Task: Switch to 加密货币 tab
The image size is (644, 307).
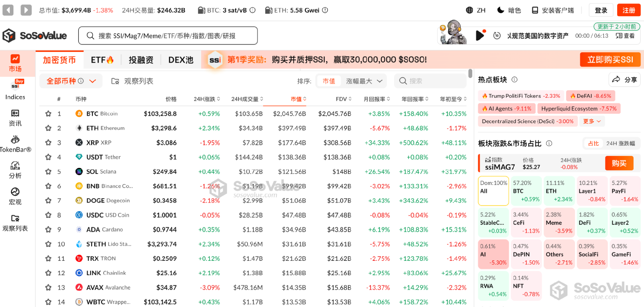Action: pyautogui.click(x=59, y=60)
